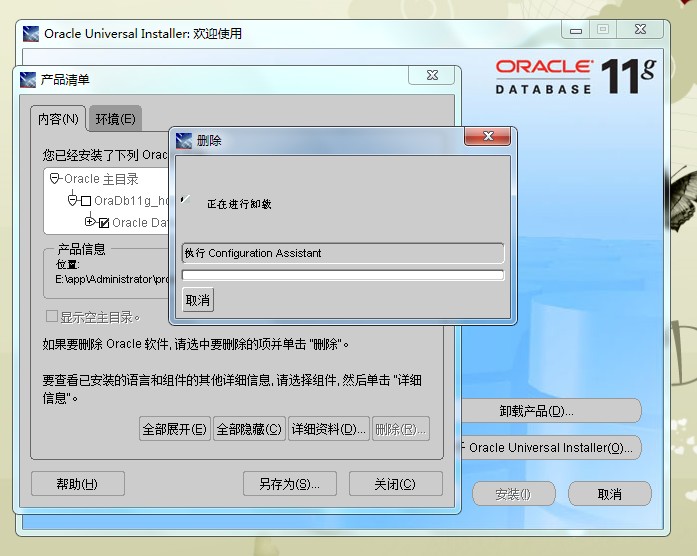Click the uninstall progress bar
Viewport: 697px width, 556px height.
point(343,275)
